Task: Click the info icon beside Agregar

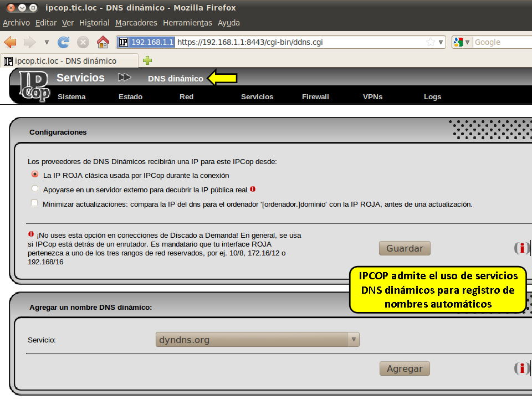Action: point(521,369)
